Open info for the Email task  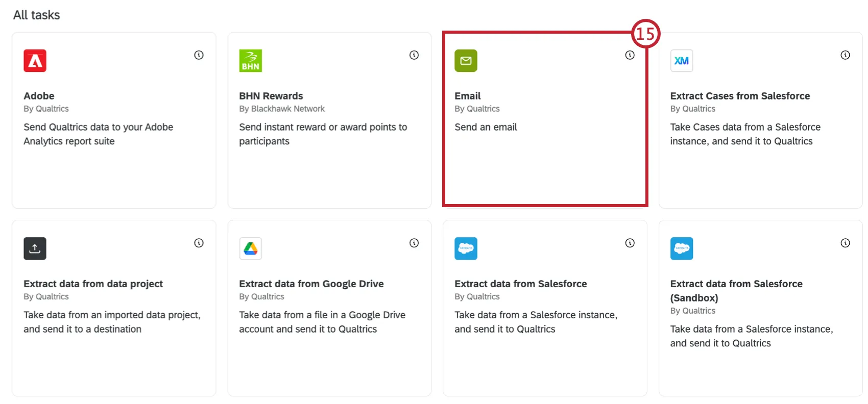[630, 55]
